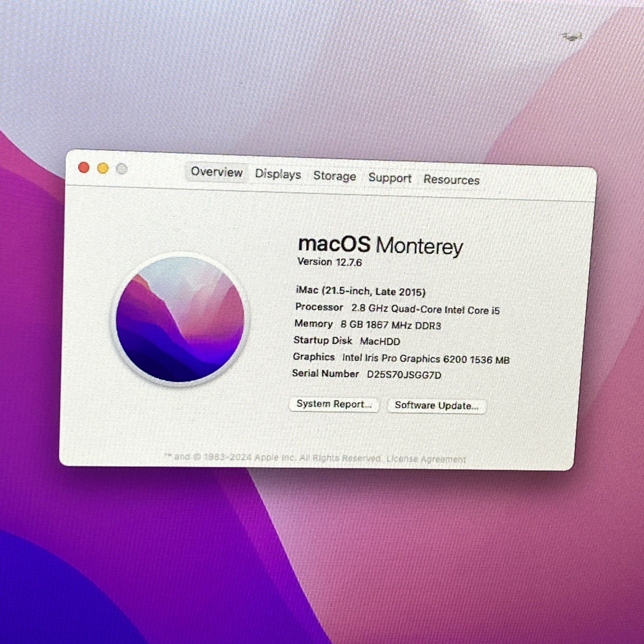Open System Report

click(334, 404)
